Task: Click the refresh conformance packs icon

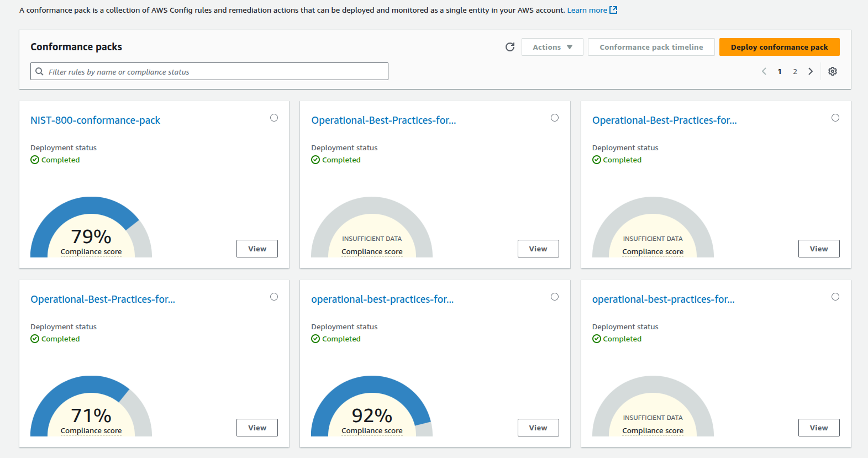Action: 509,47
